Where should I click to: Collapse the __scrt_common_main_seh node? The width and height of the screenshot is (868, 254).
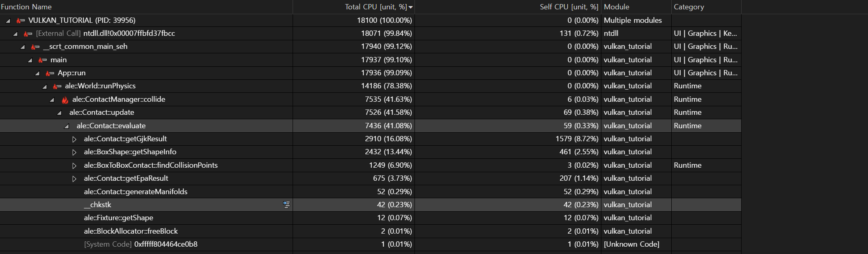(x=23, y=47)
